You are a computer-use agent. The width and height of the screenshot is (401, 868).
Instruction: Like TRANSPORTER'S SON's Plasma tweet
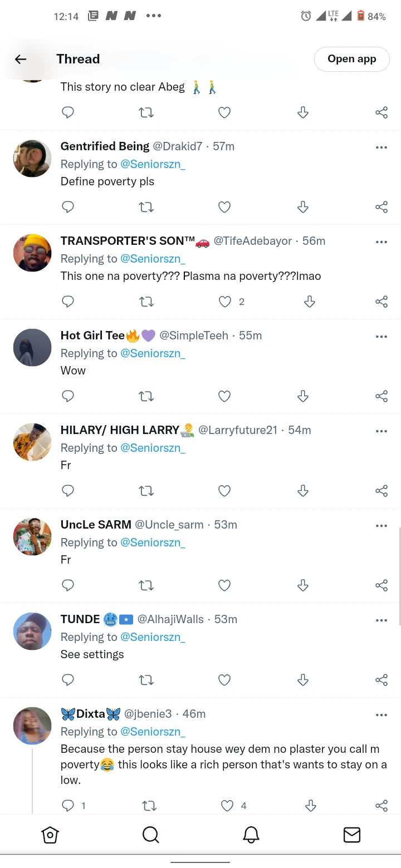[224, 302]
